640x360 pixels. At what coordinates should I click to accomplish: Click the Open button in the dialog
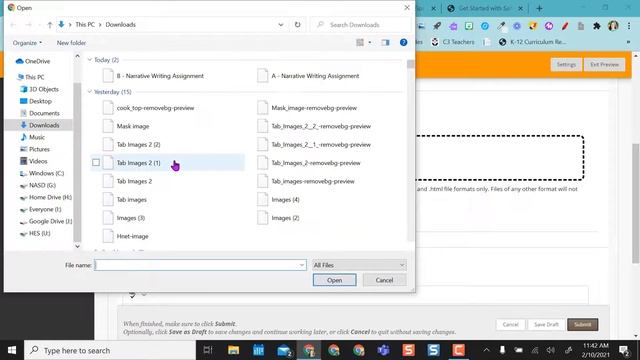tap(334, 280)
